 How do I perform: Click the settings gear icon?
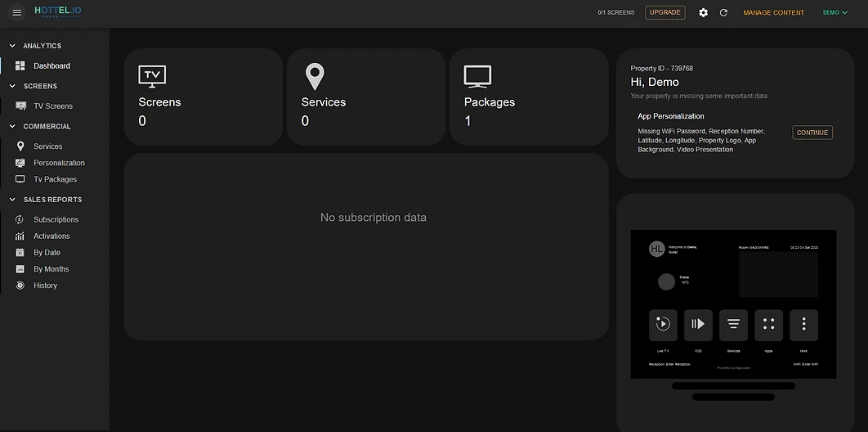[x=703, y=12]
